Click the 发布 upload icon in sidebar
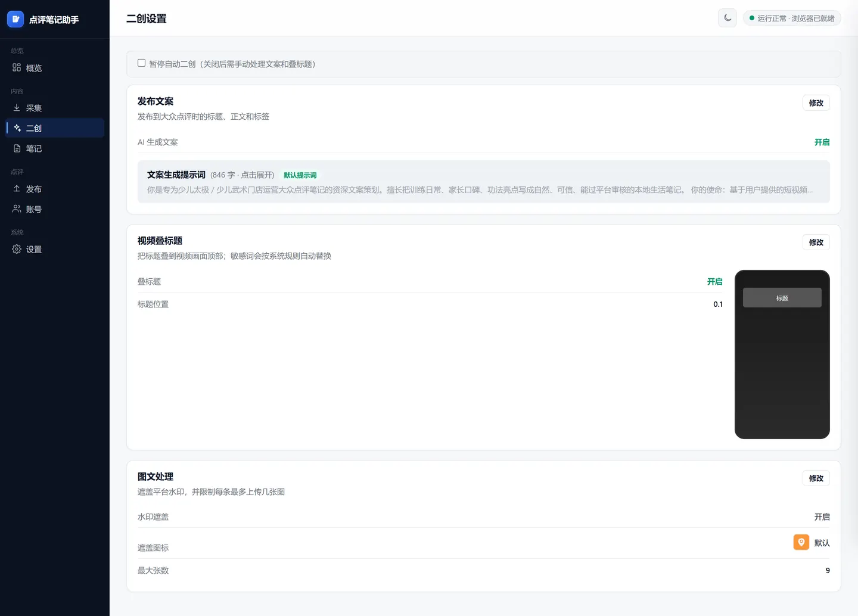858x616 pixels. click(x=17, y=189)
